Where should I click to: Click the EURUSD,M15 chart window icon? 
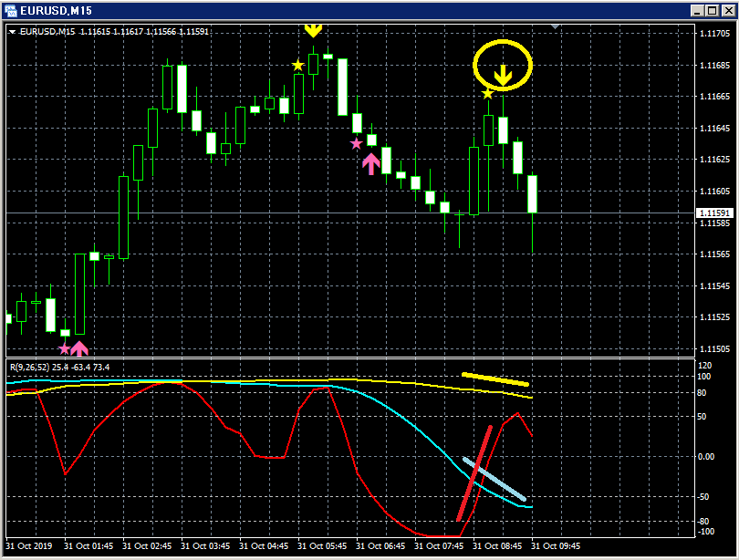[10, 10]
